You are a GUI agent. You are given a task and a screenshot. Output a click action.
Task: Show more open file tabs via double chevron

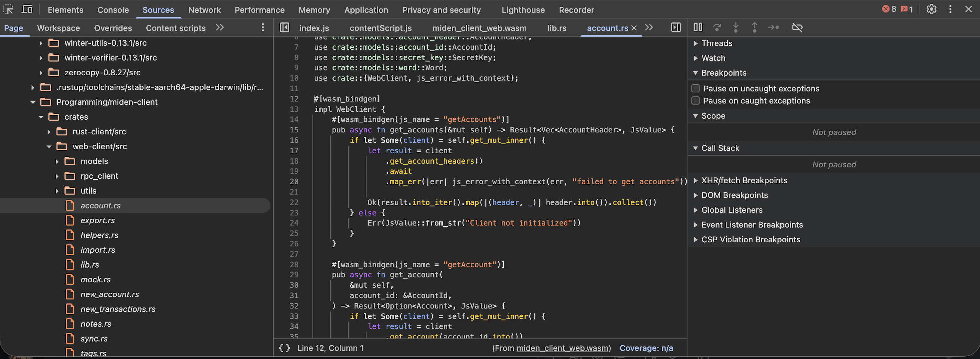click(649, 28)
